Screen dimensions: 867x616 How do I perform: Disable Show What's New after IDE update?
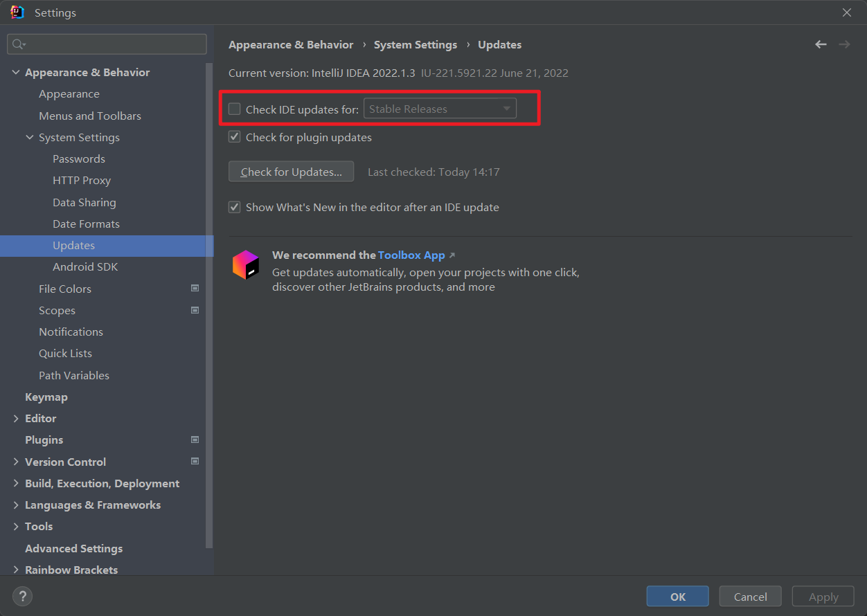[235, 207]
